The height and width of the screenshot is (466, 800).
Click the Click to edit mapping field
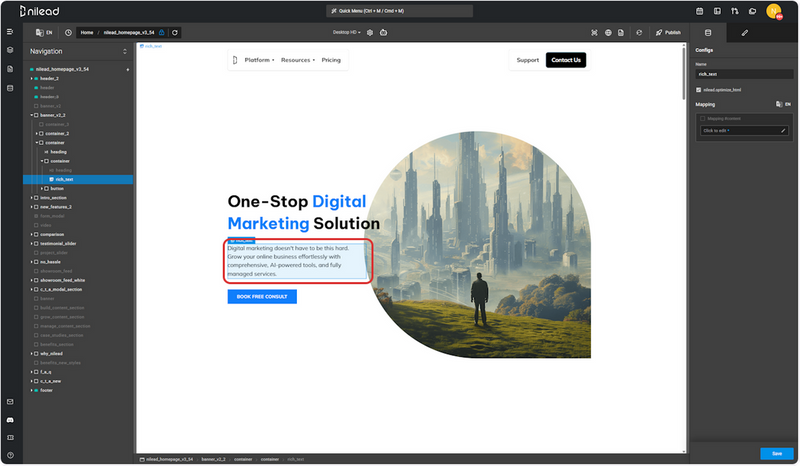coord(744,131)
